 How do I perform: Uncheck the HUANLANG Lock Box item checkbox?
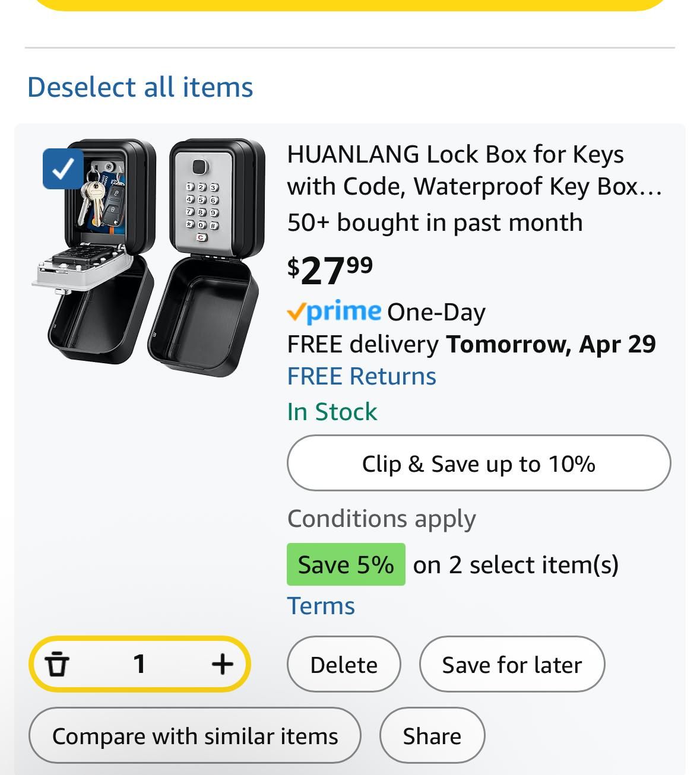click(62, 169)
